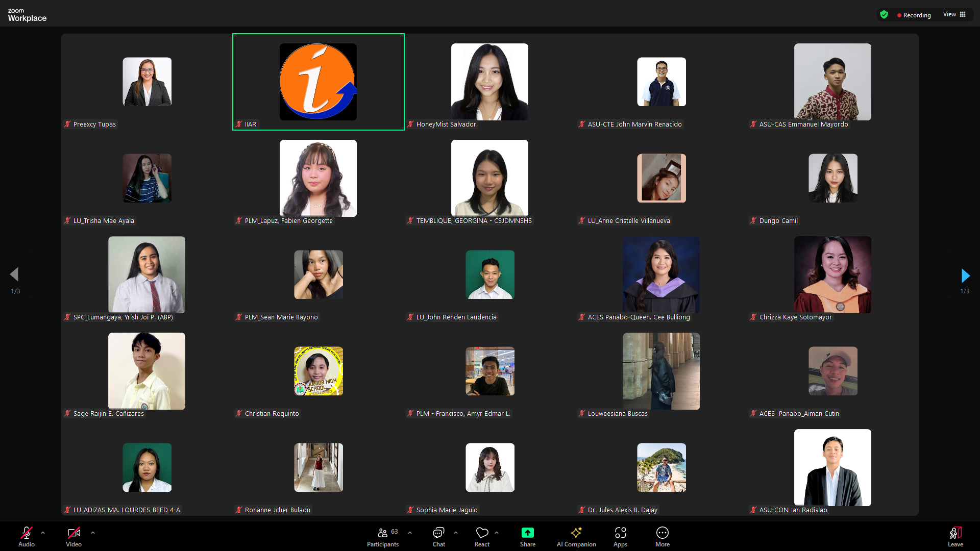The height and width of the screenshot is (551, 980).
Task: Click the green Share screen icon
Action: pos(527,533)
